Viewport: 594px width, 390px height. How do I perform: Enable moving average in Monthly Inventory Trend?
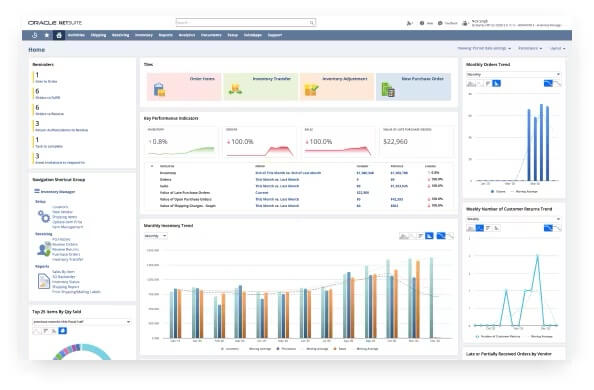[x=441, y=236]
